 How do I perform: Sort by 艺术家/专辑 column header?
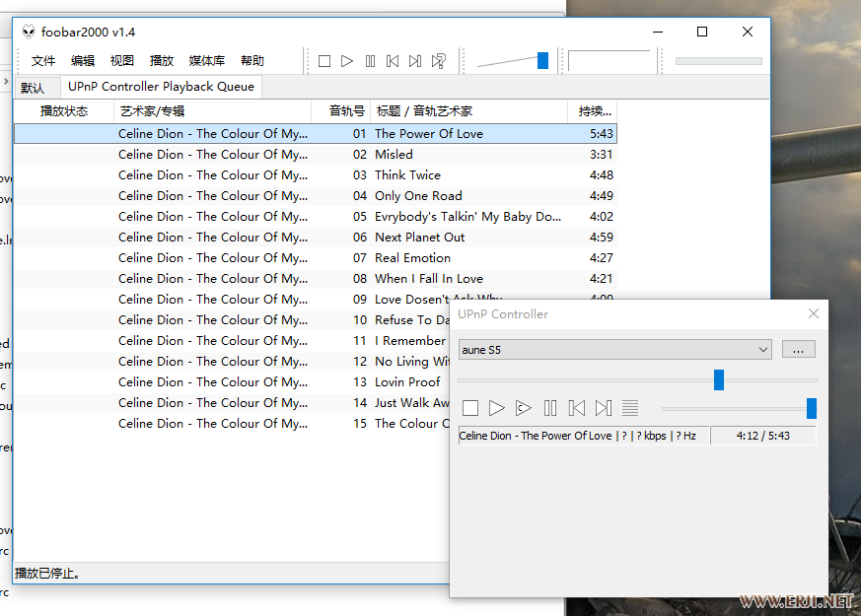[x=212, y=111]
